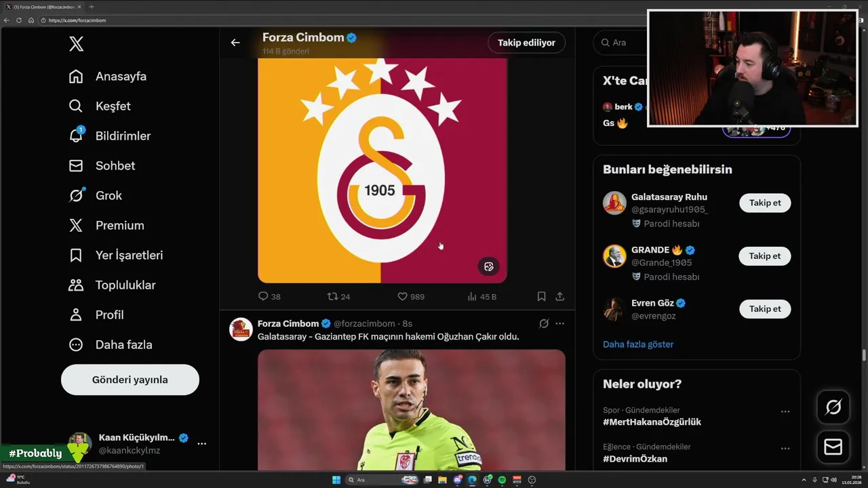This screenshot has width=868, height=488.
Task: Like the post with 989 likes
Action: coord(410,297)
